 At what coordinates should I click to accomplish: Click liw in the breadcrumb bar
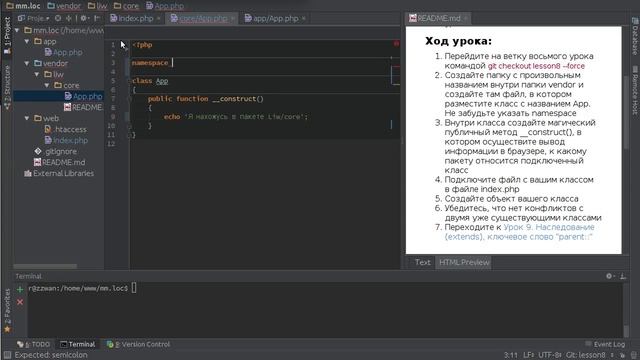pos(98,6)
